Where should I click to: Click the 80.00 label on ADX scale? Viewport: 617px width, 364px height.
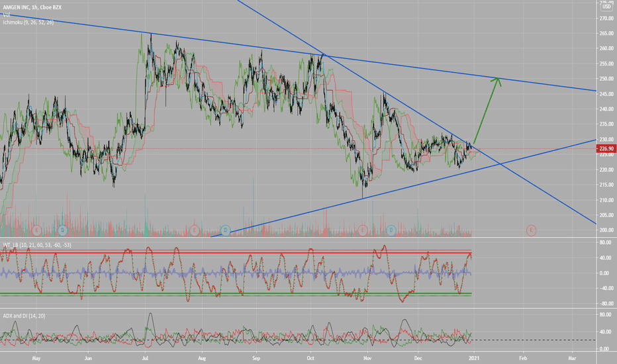tap(606, 314)
